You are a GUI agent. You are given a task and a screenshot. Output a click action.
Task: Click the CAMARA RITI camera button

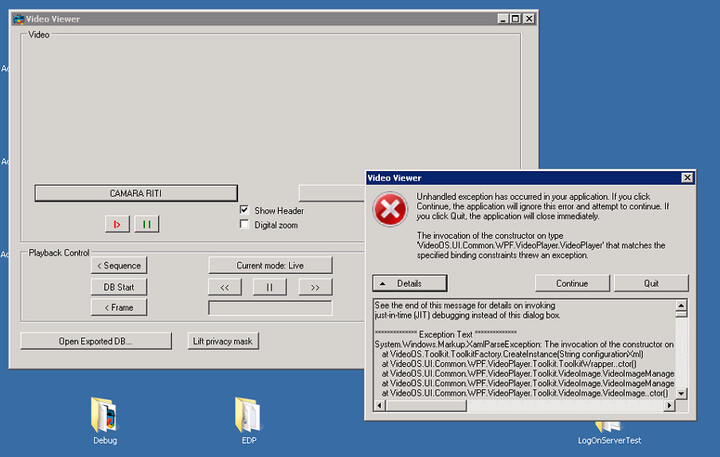pyautogui.click(x=136, y=192)
